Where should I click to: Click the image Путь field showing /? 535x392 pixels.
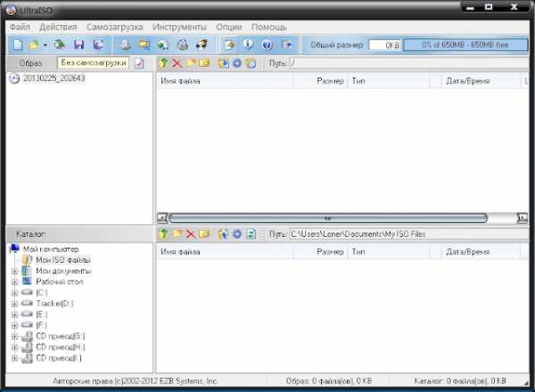[408, 63]
